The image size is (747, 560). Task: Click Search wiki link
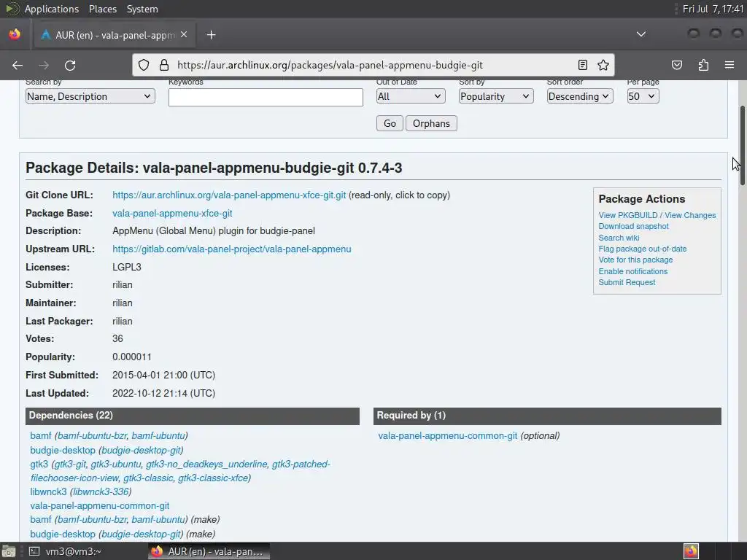619,238
